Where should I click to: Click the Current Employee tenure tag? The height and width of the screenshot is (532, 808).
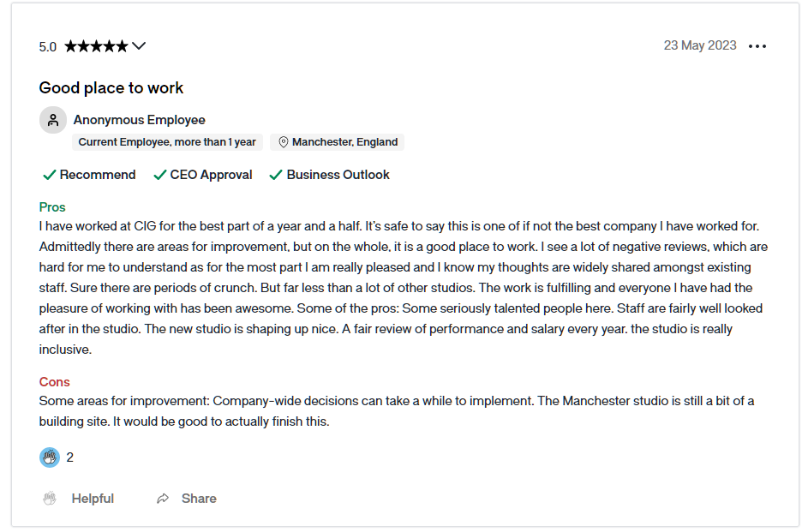tap(167, 142)
